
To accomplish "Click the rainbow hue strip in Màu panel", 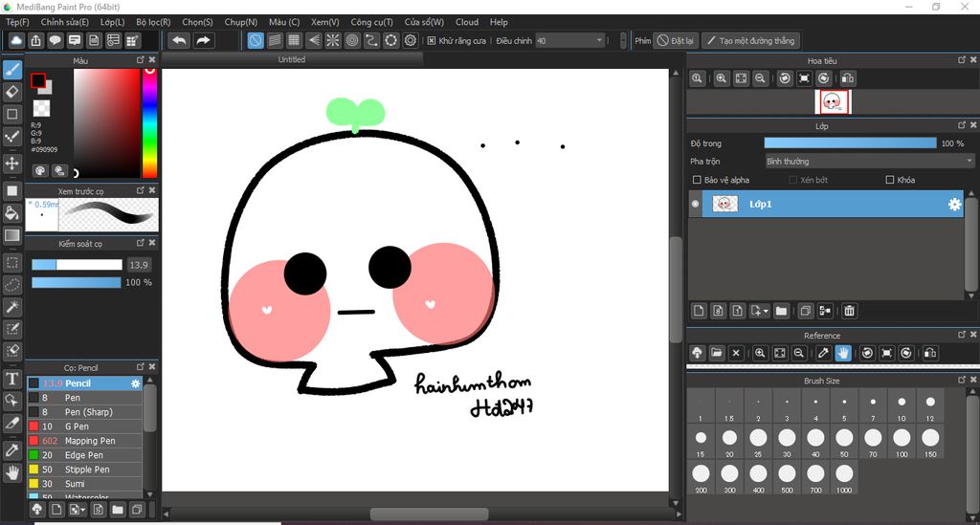I will coord(150,122).
